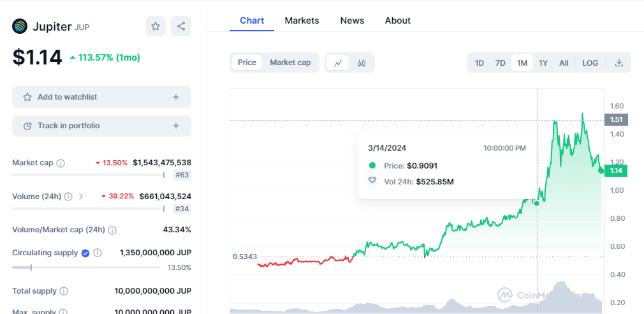Open Volume (24h) info icon
This screenshot has width=644, height=314.
68,197
